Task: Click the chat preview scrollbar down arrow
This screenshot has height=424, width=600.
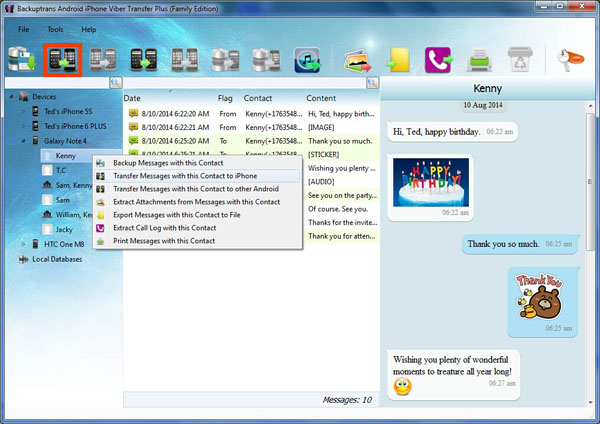Action: (x=590, y=402)
